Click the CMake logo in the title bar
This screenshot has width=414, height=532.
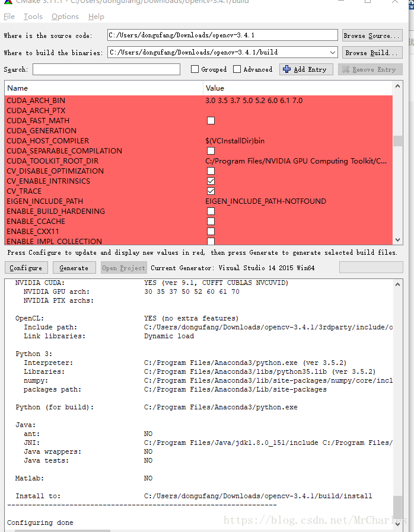pos(8,2)
